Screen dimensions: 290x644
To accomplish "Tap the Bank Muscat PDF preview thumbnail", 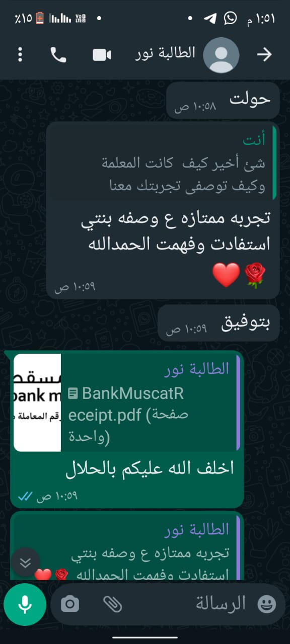I will (x=37, y=403).
